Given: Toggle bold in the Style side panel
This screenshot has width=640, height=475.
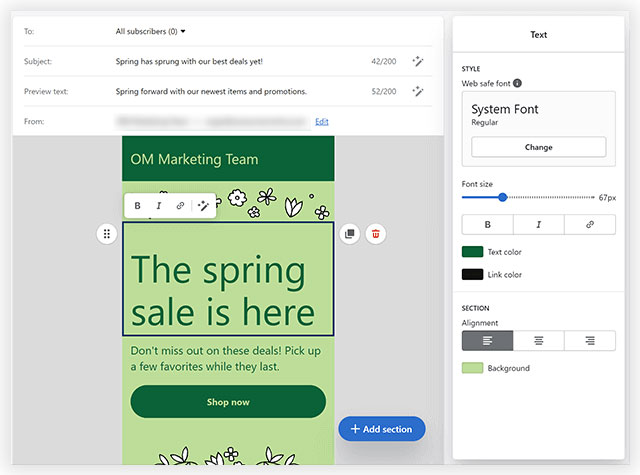Looking at the screenshot, I should [487, 225].
